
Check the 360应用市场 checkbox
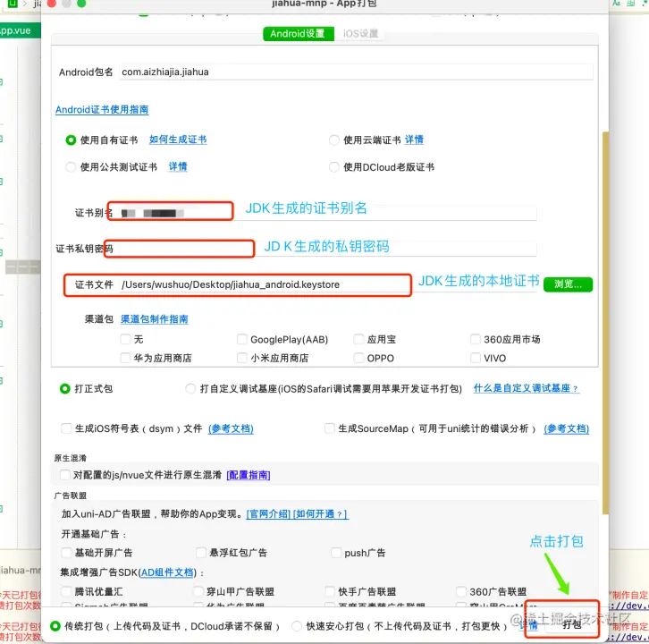pos(476,339)
